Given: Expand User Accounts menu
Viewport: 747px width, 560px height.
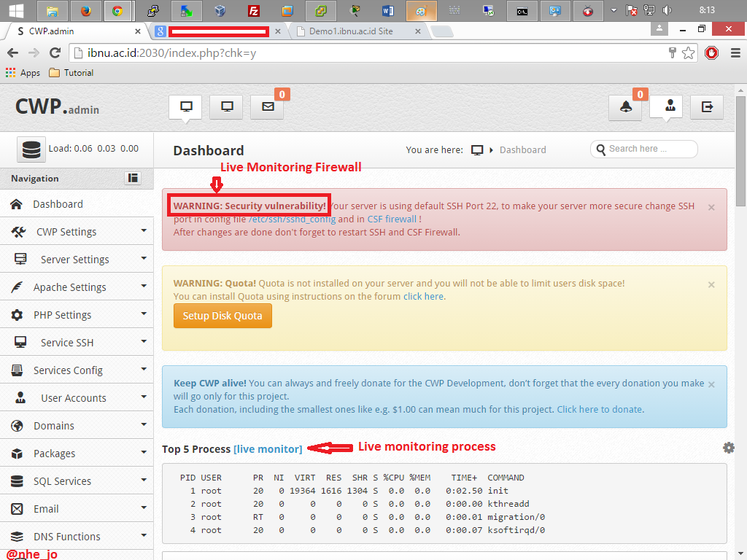Looking at the screenshot, I should tap(77, 397).
